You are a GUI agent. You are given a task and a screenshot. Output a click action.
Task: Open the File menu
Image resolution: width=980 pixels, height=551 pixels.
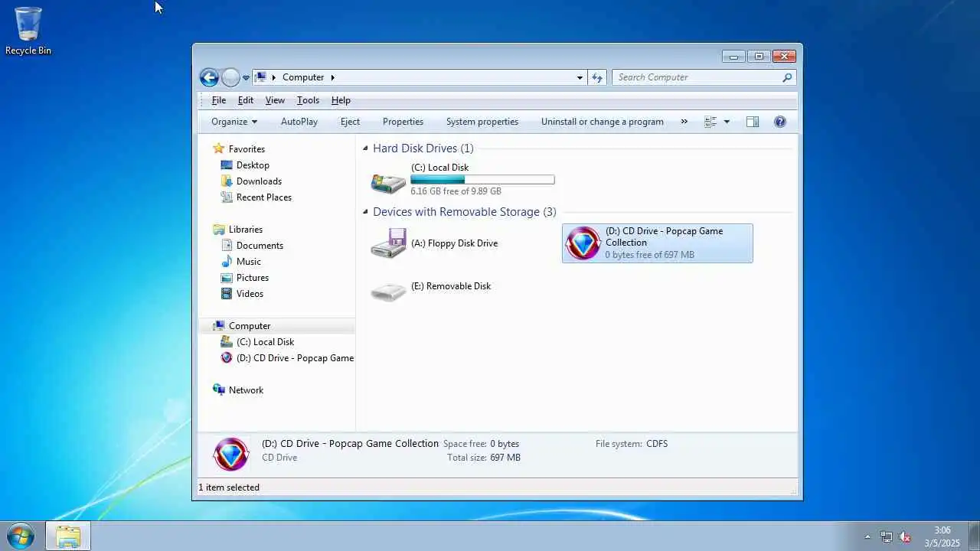(218, 100)
